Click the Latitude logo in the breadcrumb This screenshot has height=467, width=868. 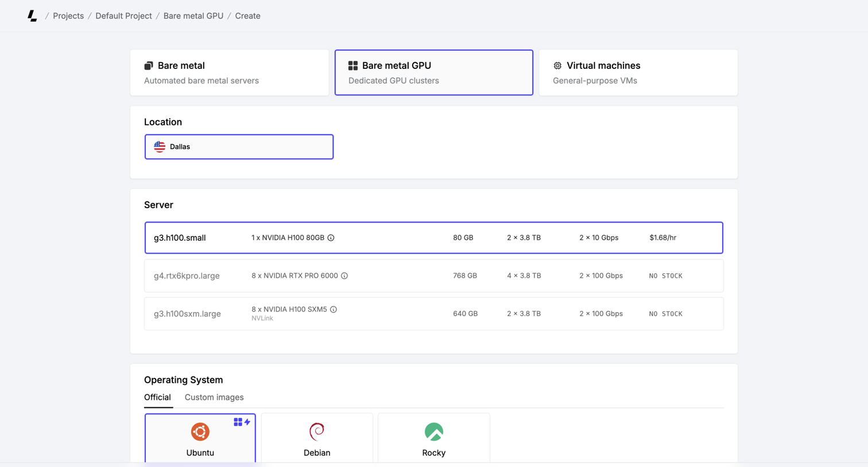(32, 16)
